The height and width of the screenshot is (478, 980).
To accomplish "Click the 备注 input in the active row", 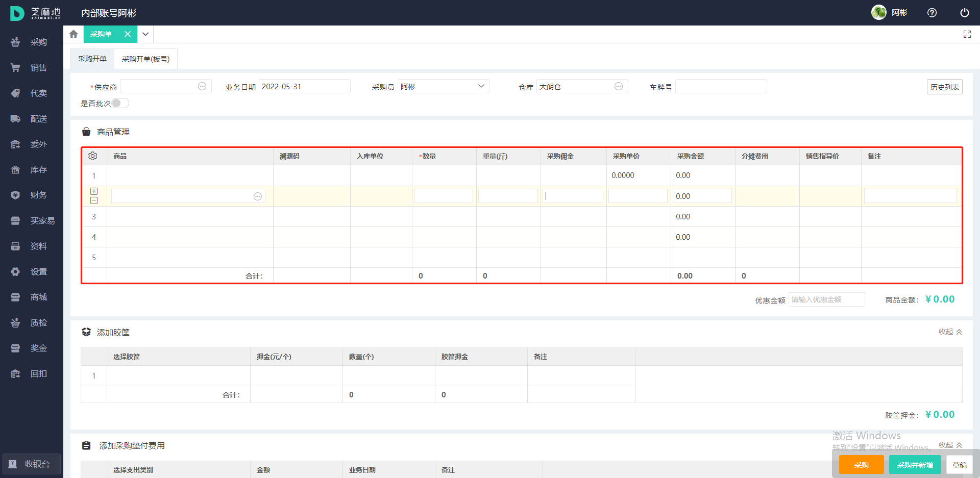I will coord(911,196).
